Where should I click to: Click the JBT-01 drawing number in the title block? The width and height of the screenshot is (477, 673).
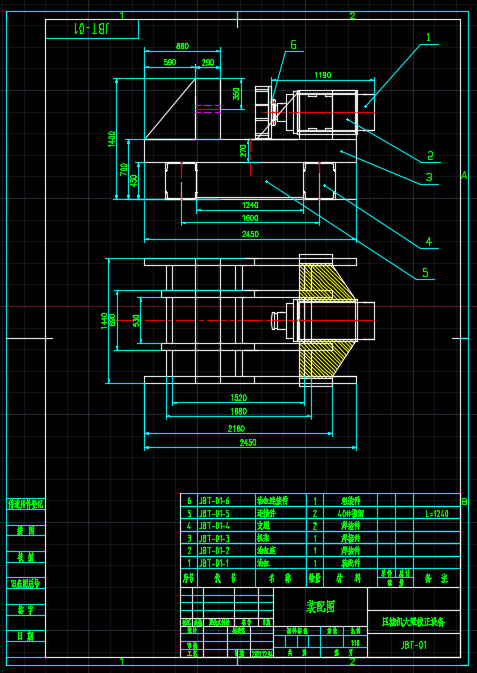(x=414, y=645)
